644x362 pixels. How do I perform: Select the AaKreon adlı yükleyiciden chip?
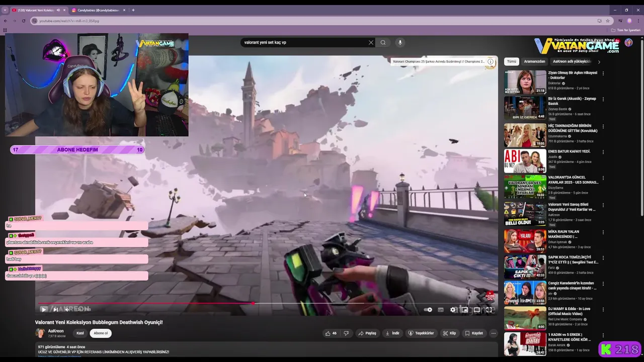tap(572, 61)
